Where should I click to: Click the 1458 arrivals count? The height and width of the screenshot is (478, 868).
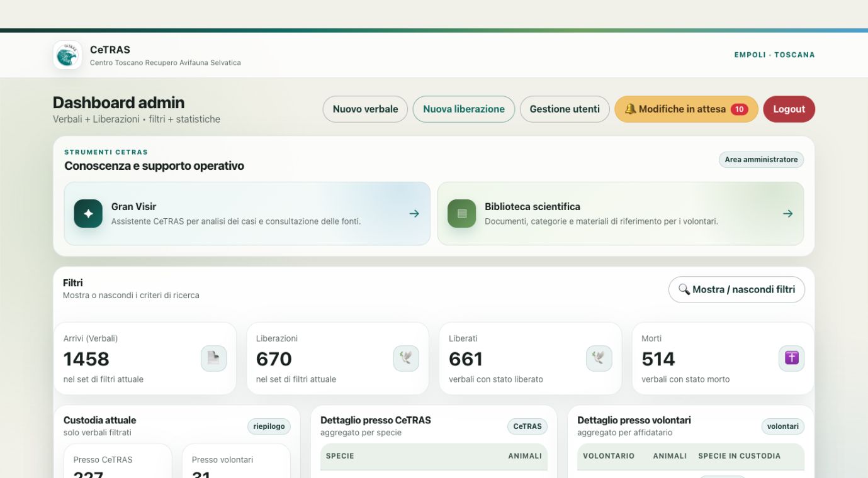click(x=86, y=359)
